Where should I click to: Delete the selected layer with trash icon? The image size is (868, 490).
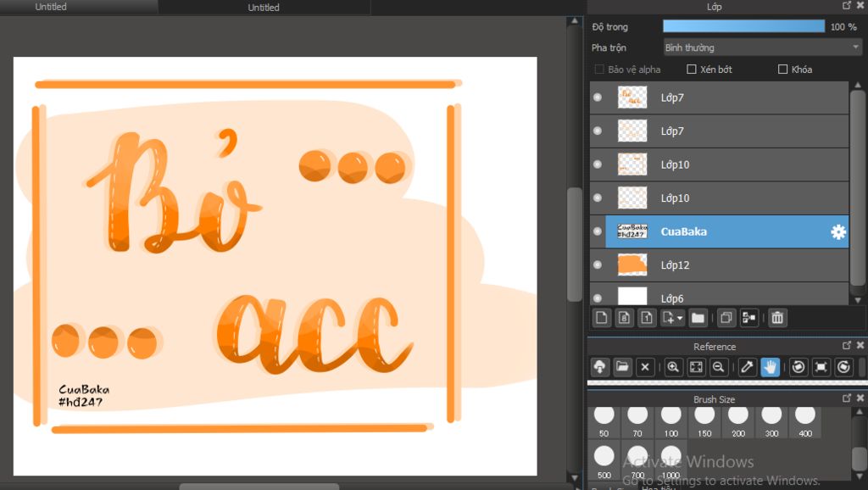(x=777, y=318)
